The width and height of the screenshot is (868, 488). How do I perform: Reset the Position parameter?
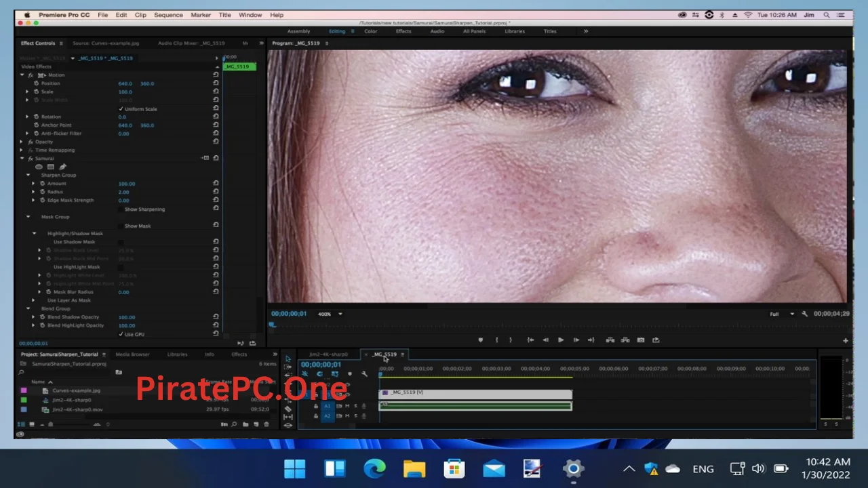point(216,83)
